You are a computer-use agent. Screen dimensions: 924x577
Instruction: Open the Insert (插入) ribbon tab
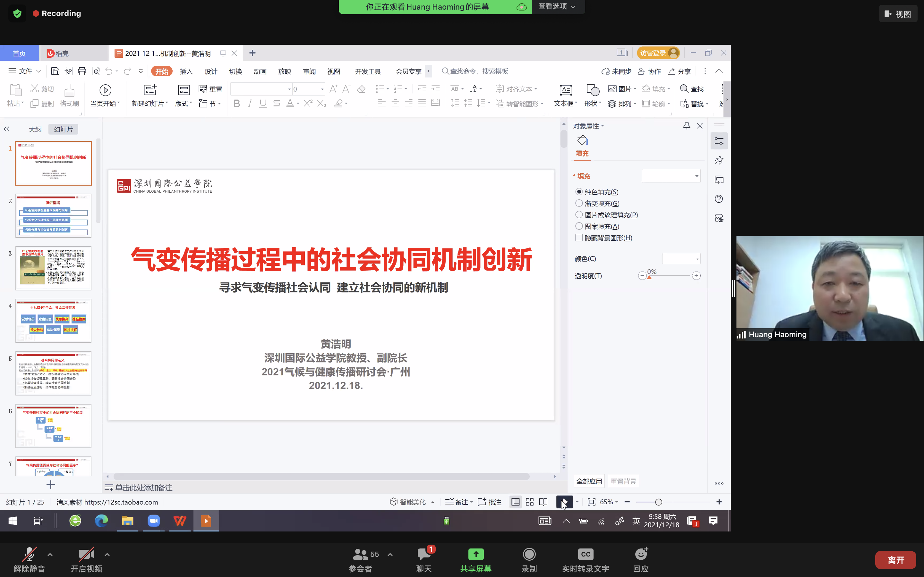tap(186, 71)
